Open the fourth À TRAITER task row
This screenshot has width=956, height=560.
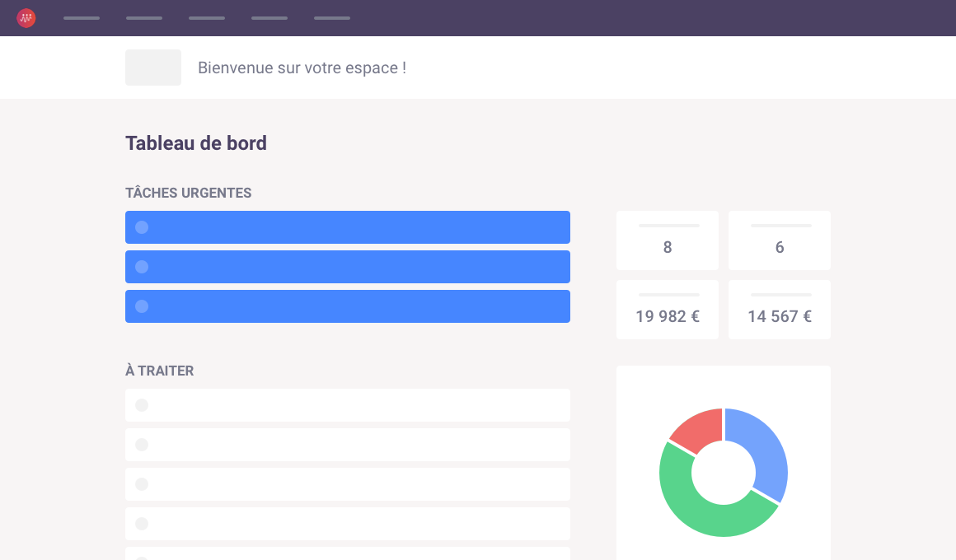348,524
